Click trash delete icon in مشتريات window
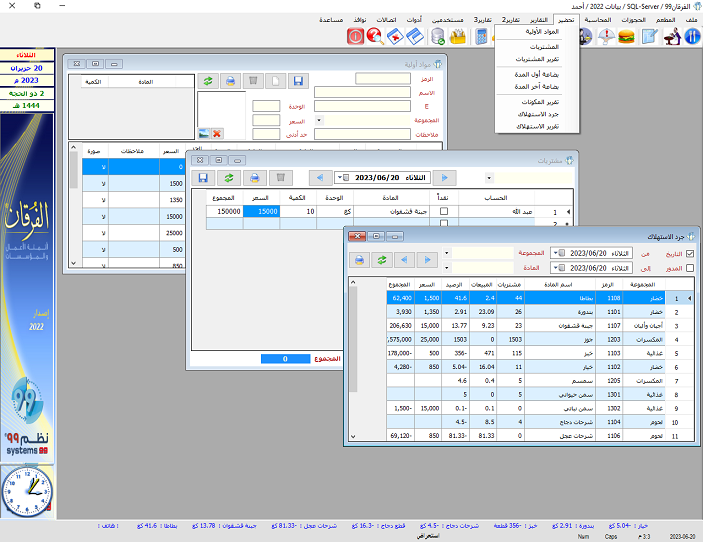 (x=282, y=177)
